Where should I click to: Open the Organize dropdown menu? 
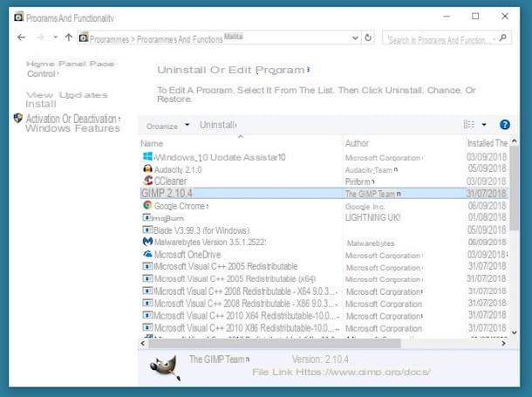(x=167, y=126)
